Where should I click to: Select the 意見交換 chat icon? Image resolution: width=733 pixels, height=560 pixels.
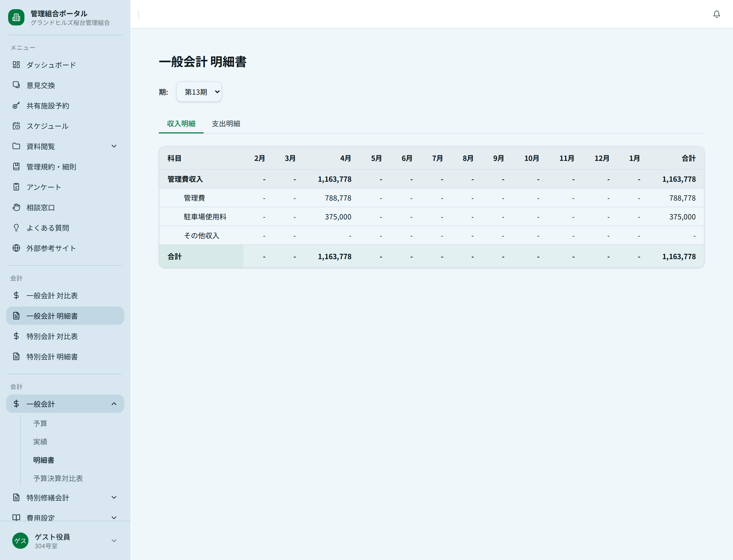(x=17, y=85)
